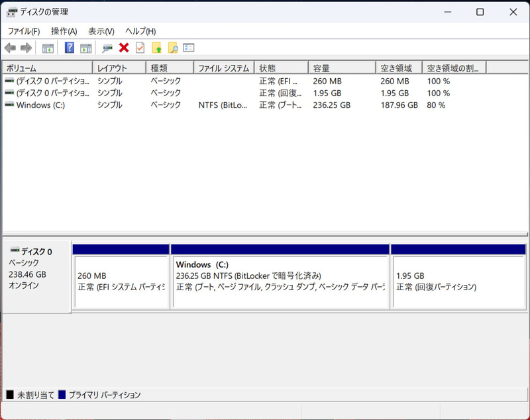Click the Forward arrow toolbar icon

click(x=26, y=48)
